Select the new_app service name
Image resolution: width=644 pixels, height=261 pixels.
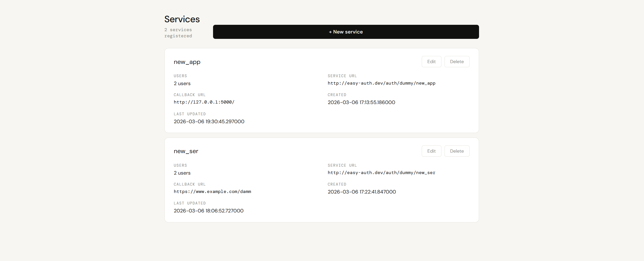pos(187,62)
